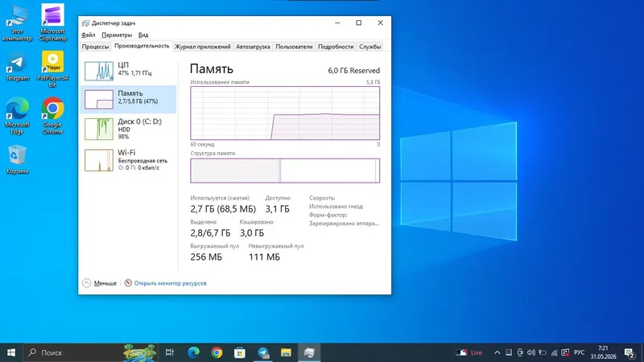Open Telegram from the taskbar
Image resolution: width=644 pixels, height=362 pixels.
tap(263, 352)
